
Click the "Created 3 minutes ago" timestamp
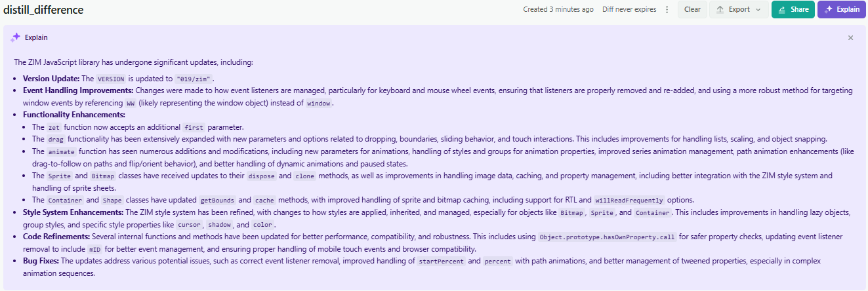558,10
